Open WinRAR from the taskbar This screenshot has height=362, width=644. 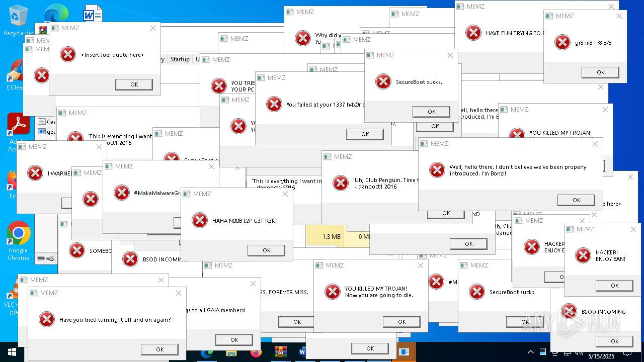click(x=280, y=352)
